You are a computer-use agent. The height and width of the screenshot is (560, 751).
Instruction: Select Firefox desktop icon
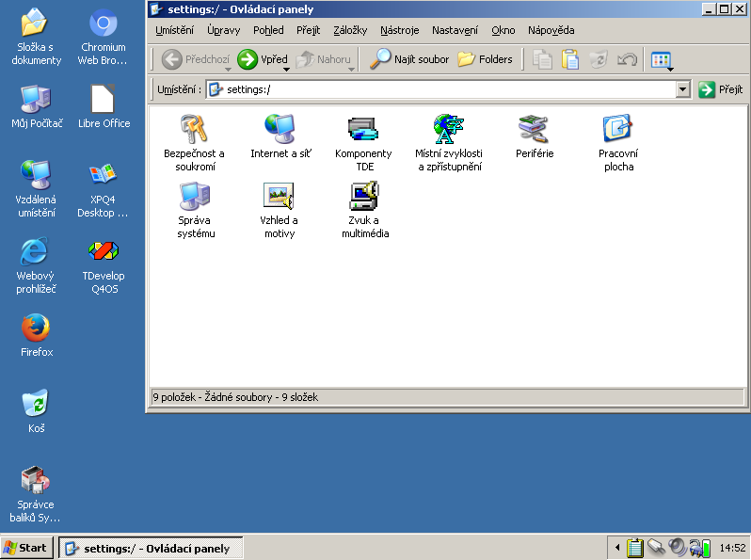click(x=37, y=335)
